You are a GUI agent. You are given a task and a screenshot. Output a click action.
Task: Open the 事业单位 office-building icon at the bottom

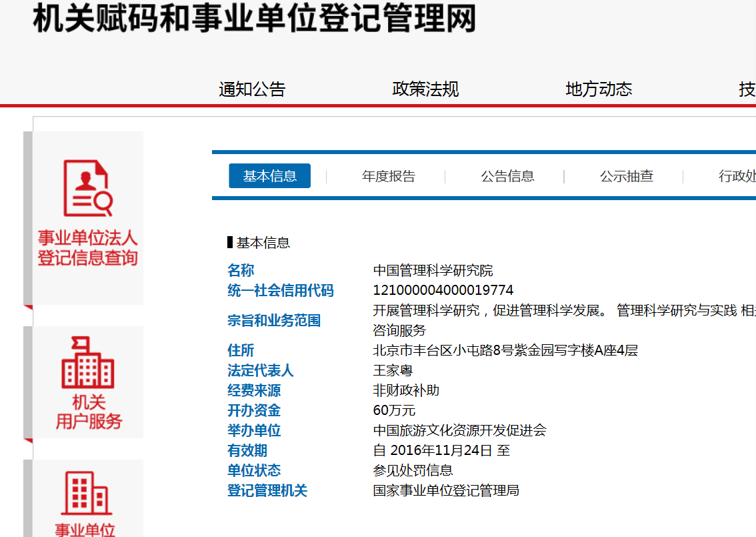87,492
